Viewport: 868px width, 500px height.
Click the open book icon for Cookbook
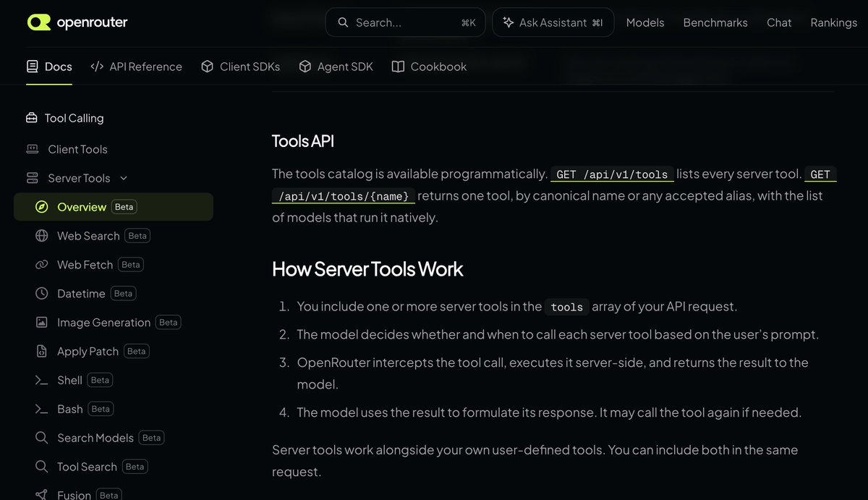pyautogui.click(x=398, y=67)
